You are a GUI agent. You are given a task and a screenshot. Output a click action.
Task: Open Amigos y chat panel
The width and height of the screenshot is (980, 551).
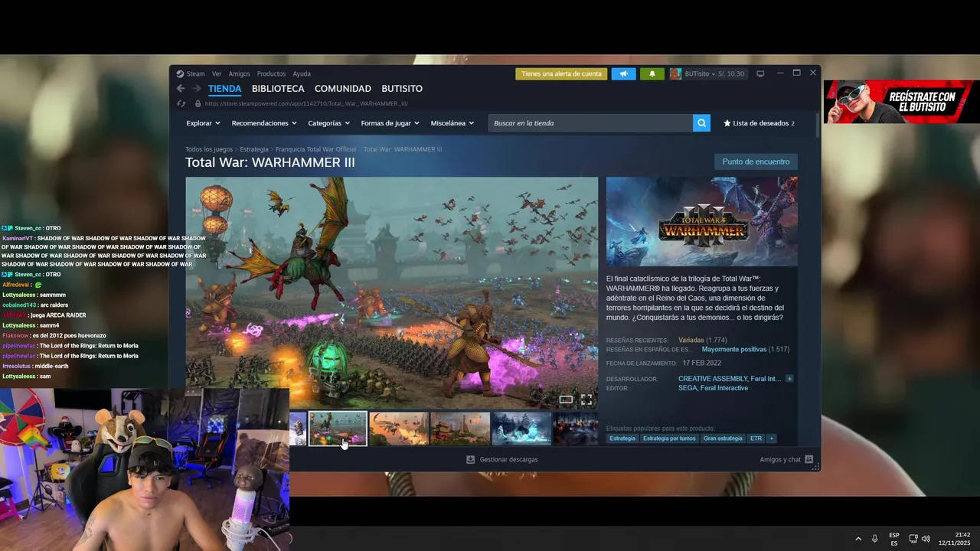tap(780, 460)
